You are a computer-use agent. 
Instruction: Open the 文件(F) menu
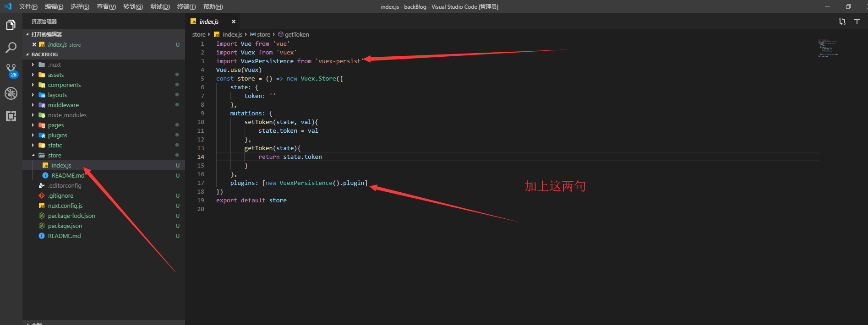pos(28,6)
